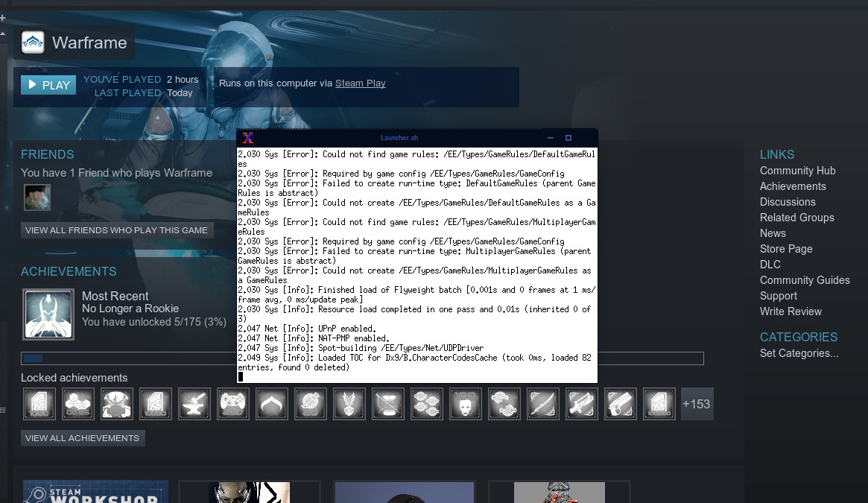The width and height of the screenshot is (868, 503).
Task: Go to the Store Page link
Action: [x=786, y=249]
